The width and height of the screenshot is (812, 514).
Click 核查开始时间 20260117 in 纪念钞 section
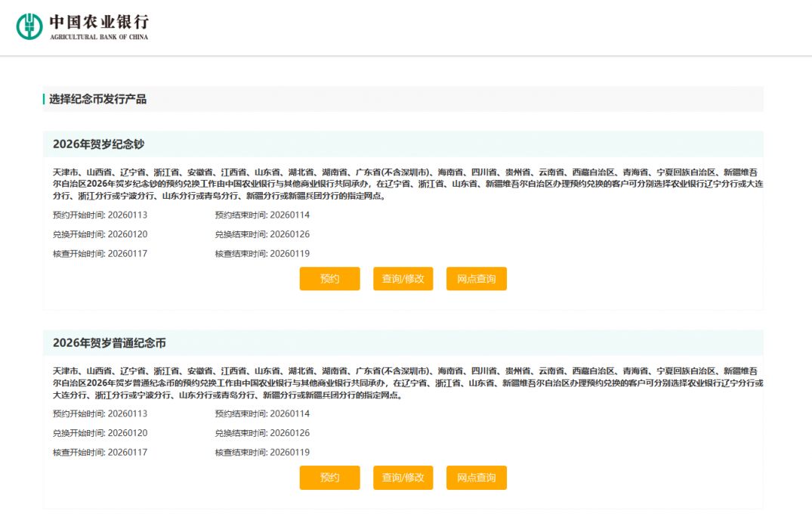point(100,254)
